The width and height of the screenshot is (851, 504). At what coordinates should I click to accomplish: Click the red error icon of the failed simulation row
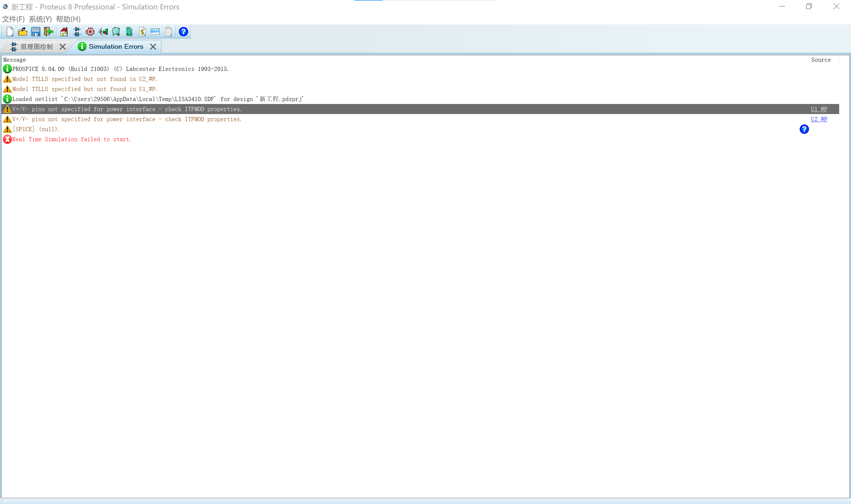pos(7,139)
